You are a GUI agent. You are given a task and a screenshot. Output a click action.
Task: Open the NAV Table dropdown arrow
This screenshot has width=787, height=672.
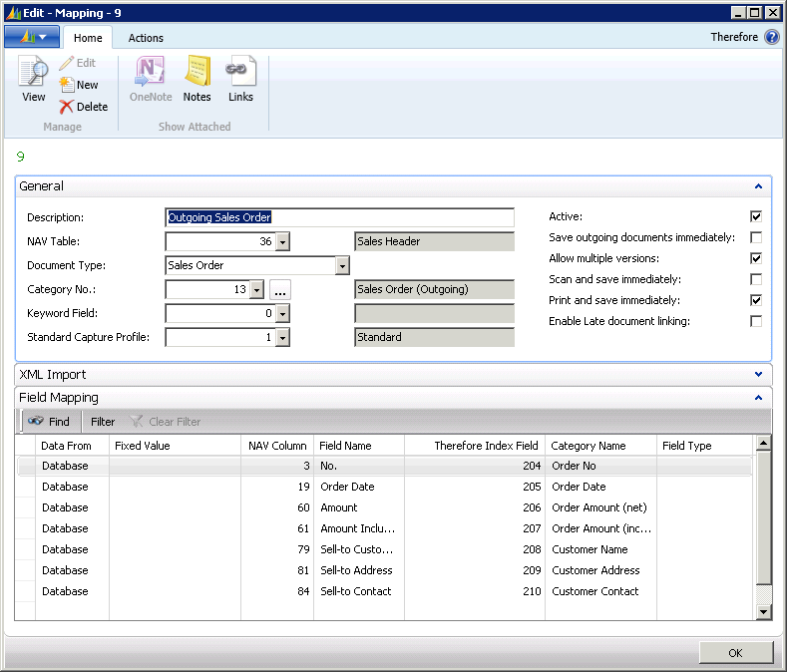(282, 242)
